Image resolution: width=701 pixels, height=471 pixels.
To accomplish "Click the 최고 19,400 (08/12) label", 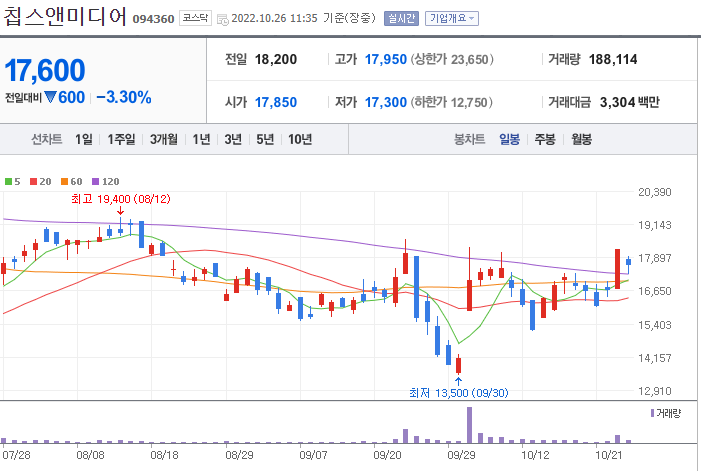I will (x=121, y=199).
